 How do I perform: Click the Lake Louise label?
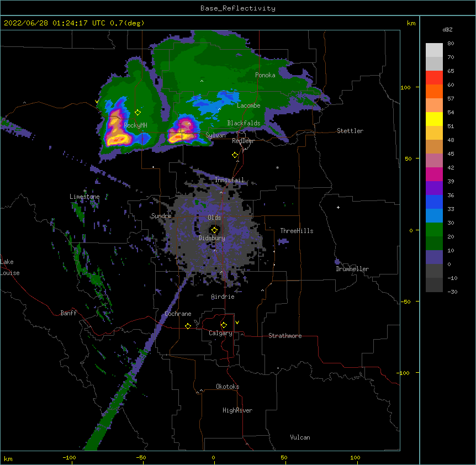click(10, 267)
